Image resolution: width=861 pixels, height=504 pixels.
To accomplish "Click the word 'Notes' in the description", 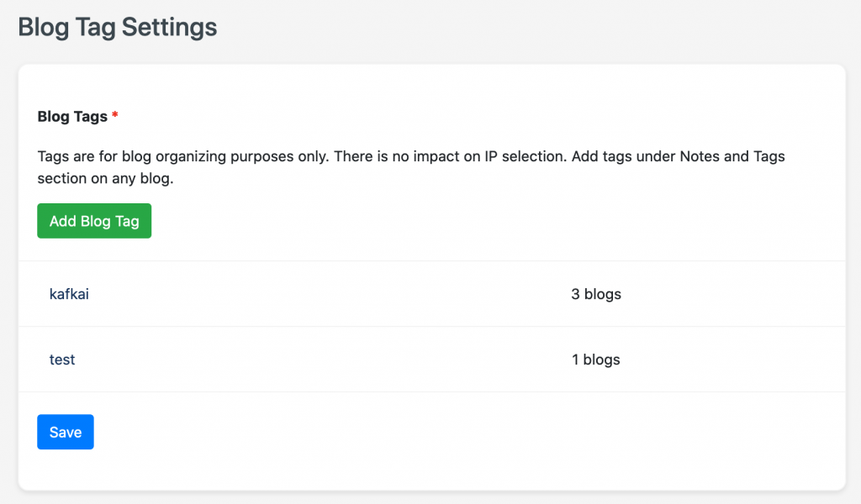I will point(700,156).
